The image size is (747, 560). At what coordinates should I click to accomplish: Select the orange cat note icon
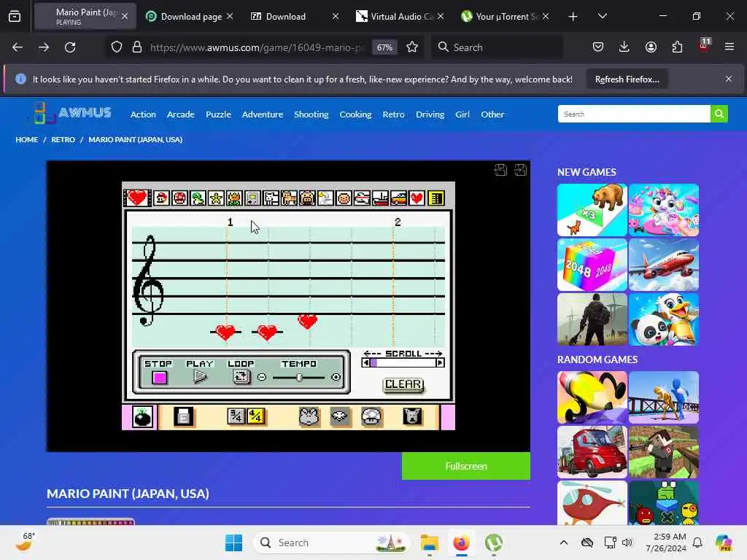click(289, 198)
